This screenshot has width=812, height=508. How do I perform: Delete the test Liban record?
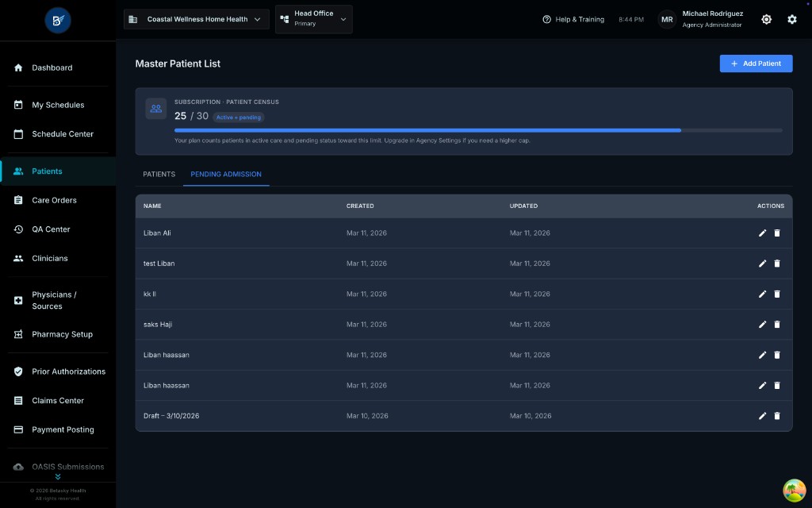point(777,264)
